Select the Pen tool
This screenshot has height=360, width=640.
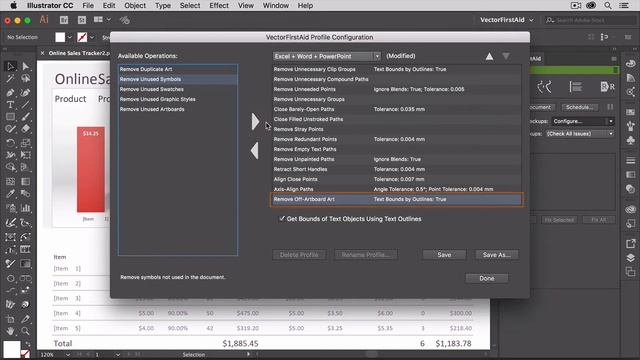pyautogui.click(x=11, y=92)
